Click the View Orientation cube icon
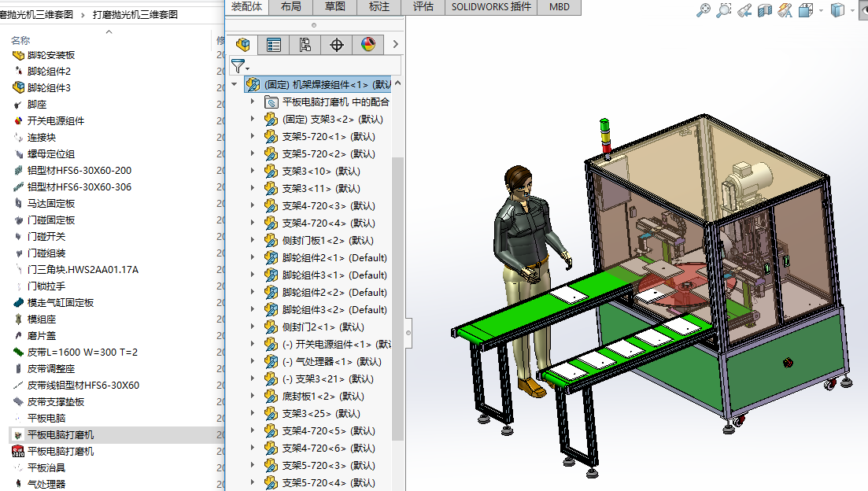 click(x=806, y=9)
